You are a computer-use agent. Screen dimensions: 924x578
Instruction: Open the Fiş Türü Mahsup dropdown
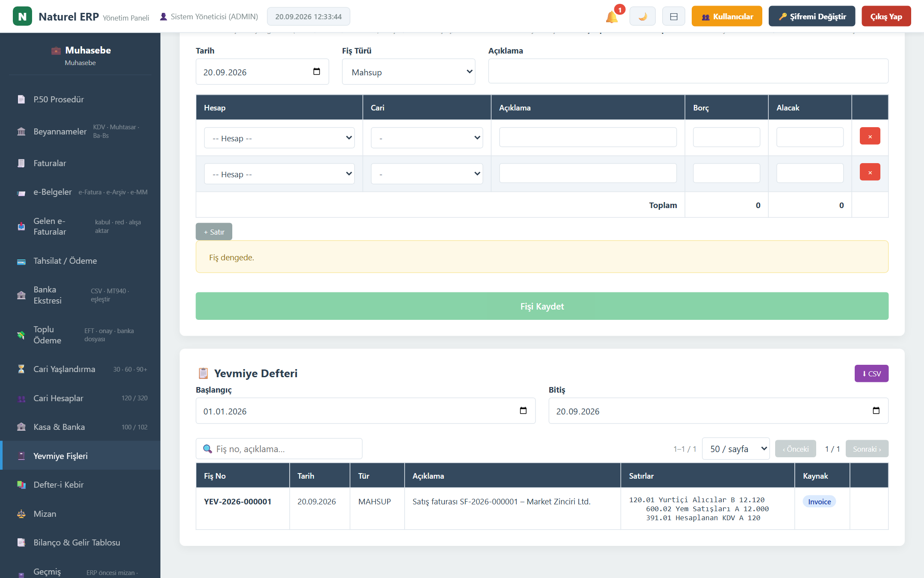409,72
